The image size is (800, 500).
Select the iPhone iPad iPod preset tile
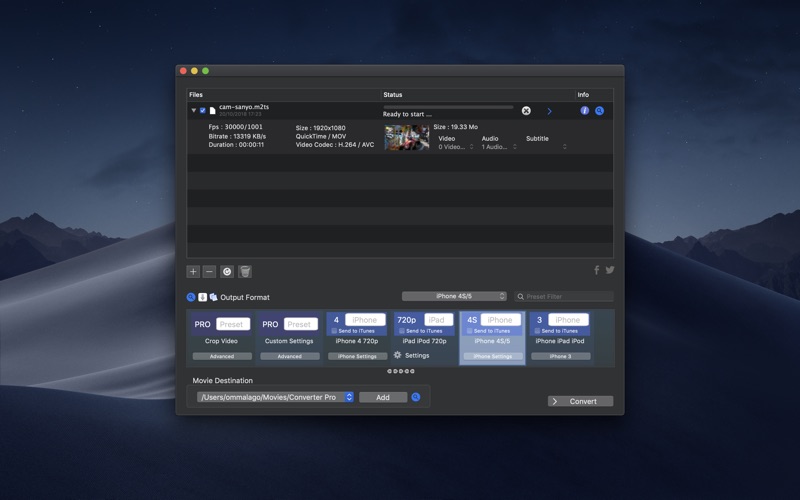(560, 337)
